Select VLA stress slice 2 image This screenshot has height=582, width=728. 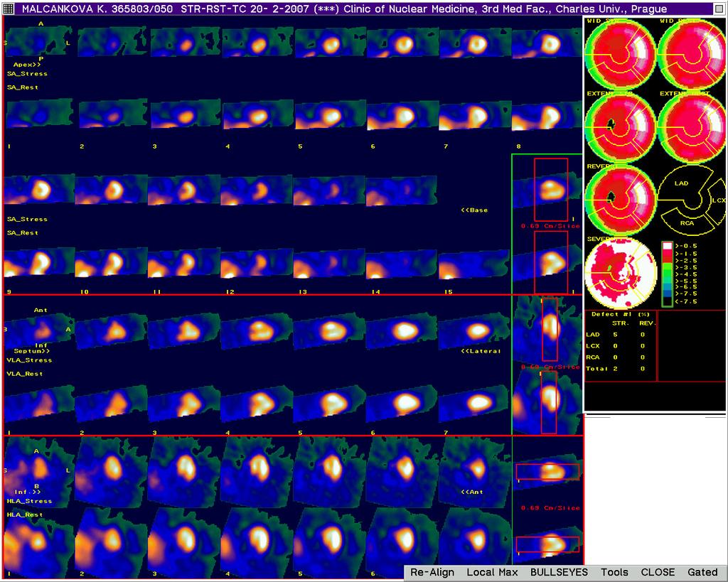112,331
